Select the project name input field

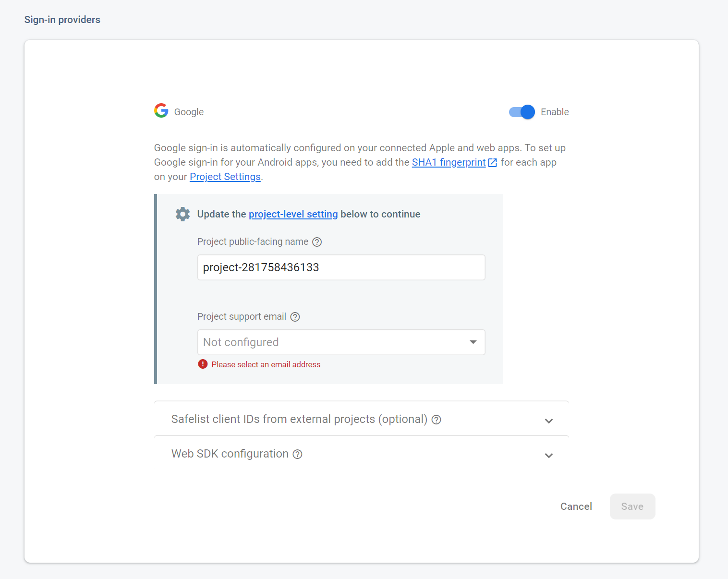coord(341,267)
